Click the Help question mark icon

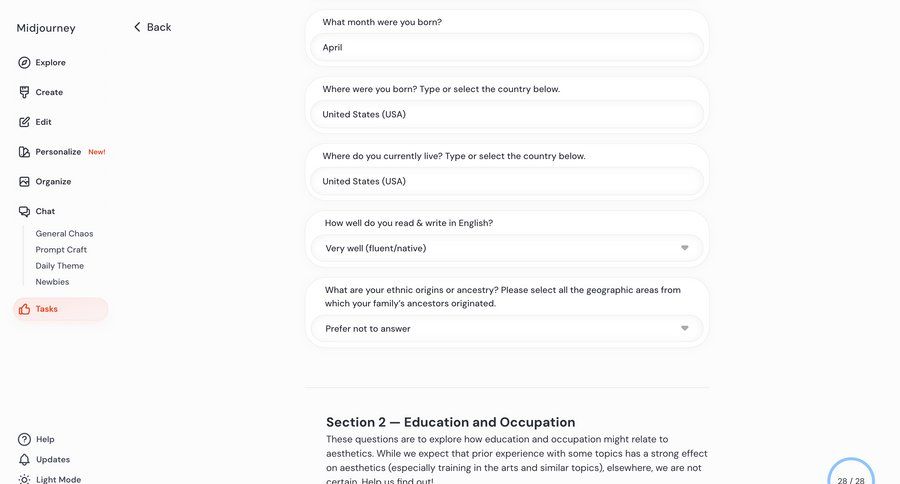24,439
